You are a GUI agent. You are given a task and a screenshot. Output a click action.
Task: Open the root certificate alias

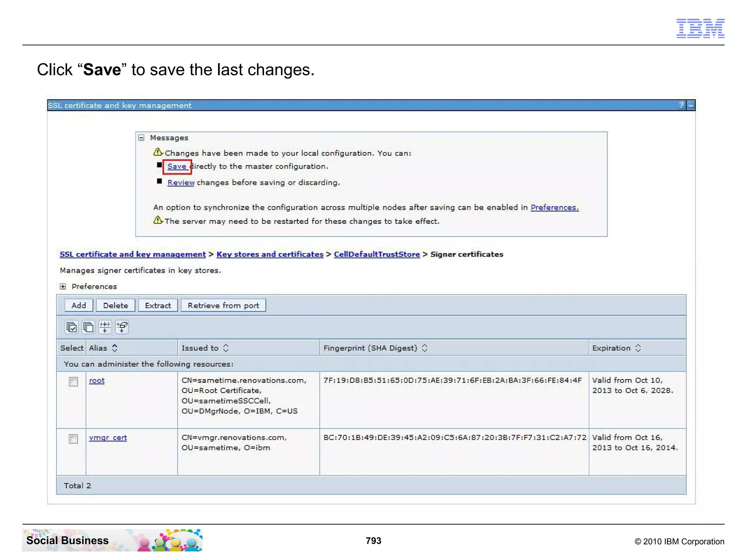tap(97, 380)
